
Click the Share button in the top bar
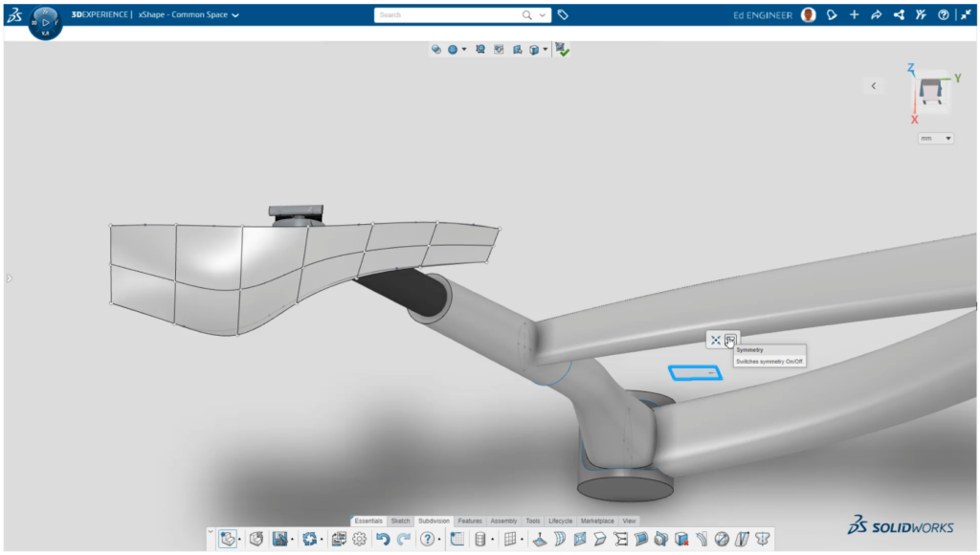[898, 14]
